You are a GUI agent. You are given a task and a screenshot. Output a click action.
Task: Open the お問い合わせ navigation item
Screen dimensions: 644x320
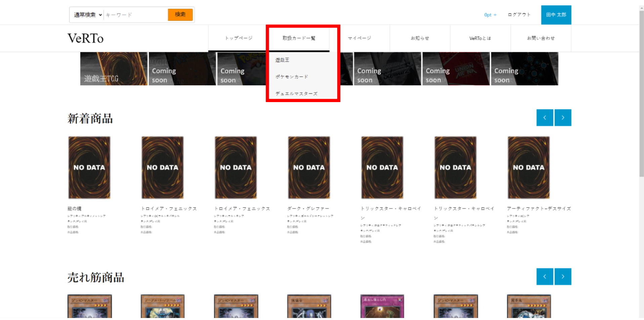[x=541, y=38]
